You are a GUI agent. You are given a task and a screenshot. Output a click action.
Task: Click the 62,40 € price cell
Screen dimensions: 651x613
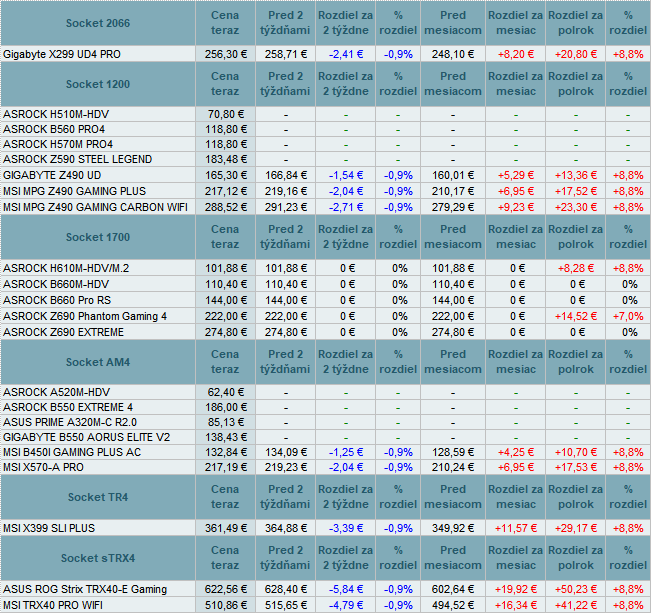(x=225, y=392)
